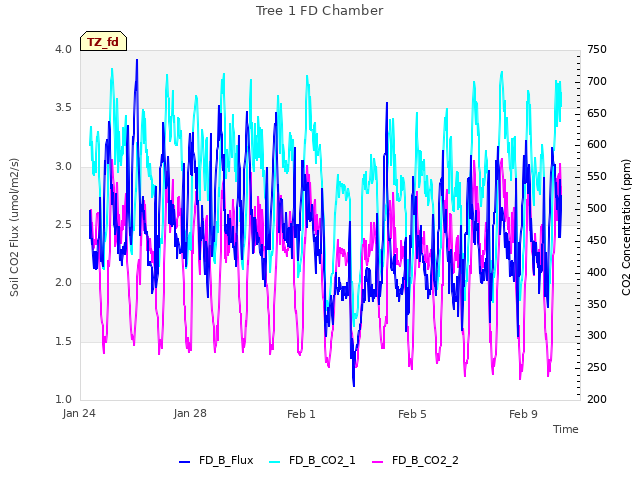640x480 pixels.
Task: Click the 2.0 left axis value
Action: pyautogui.click(x=64, y=282)
